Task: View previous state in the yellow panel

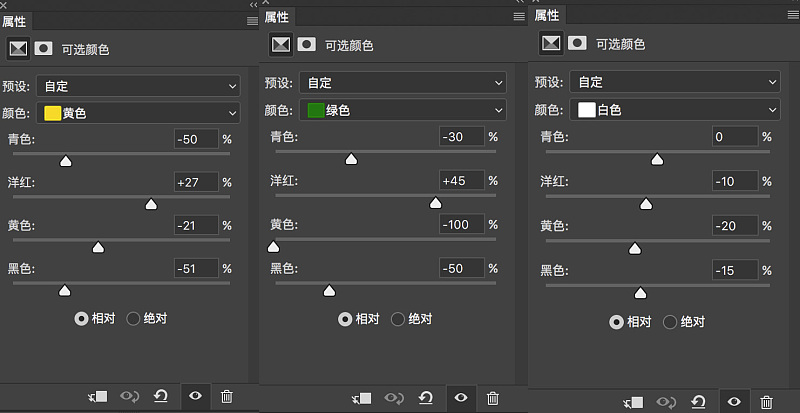Action: 130,396
